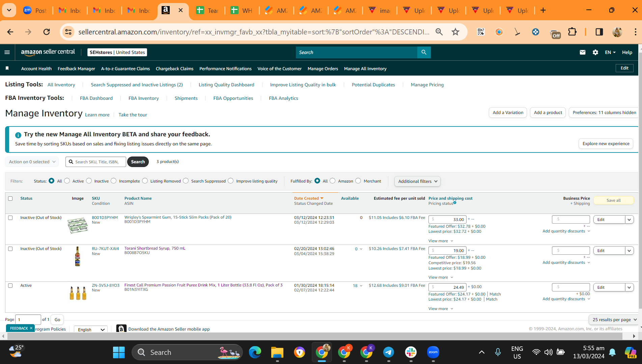This screenshot has width=642, height=364.
Task: Open the settings gear icon
Action: [595, 52]
